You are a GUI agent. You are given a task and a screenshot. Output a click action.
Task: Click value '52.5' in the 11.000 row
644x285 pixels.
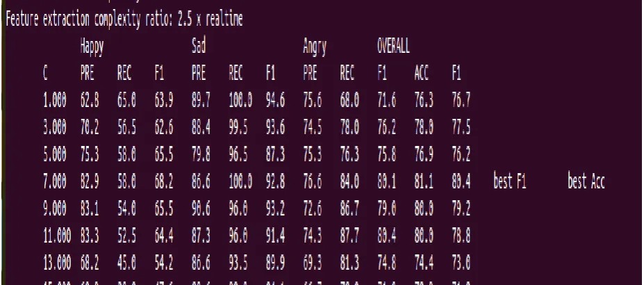pos(126,236)
